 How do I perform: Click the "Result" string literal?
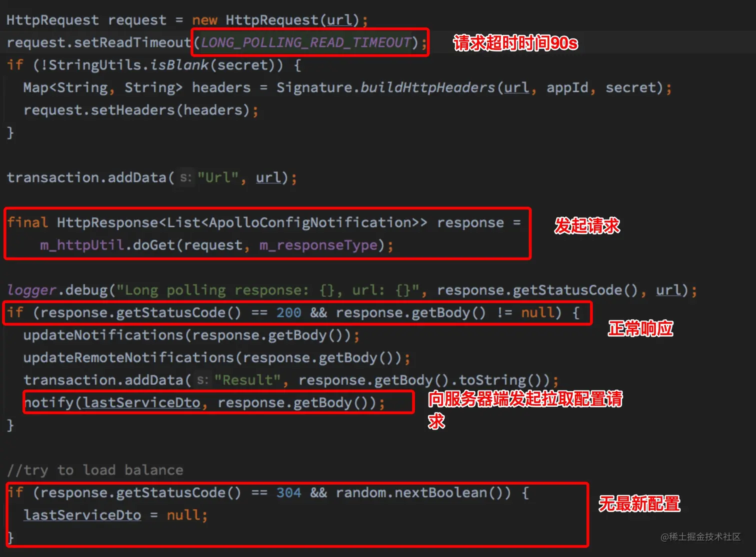pos(247,380)
